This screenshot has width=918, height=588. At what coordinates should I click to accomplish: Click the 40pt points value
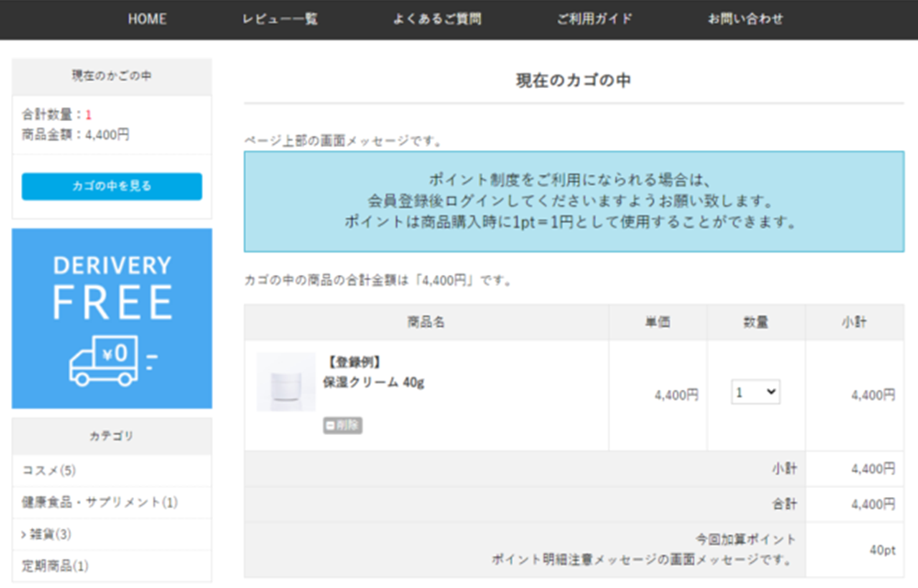click(x=881, y=549)
